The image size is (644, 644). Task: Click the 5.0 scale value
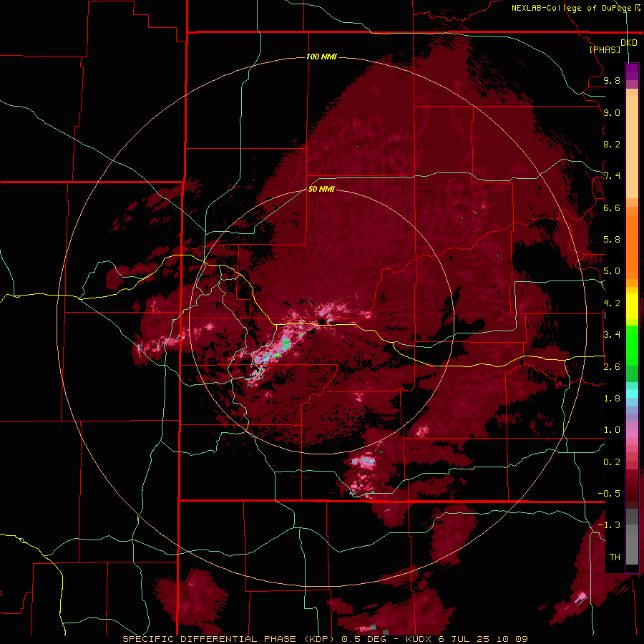click(612, 271)
